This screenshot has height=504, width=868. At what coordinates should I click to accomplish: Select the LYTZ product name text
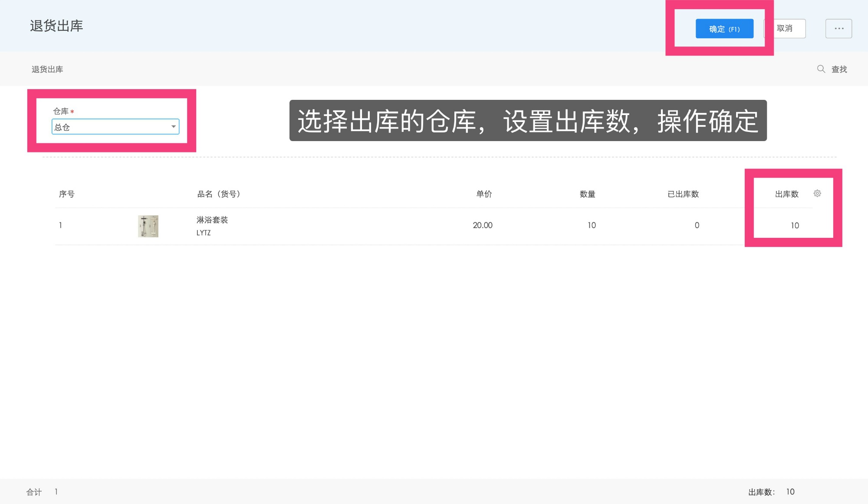coord(203,233)
